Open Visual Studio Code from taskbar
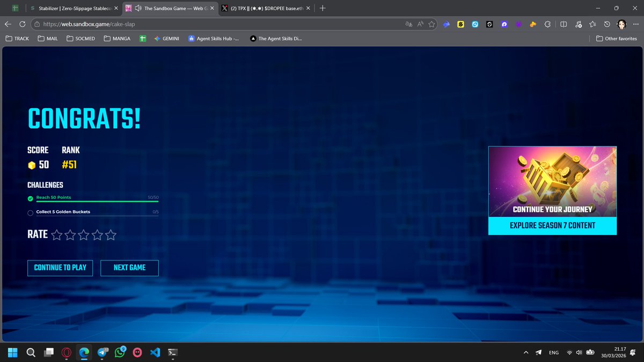Image resolution: width=644 pixels, height=362 pixels. click(x=155, y=352)
